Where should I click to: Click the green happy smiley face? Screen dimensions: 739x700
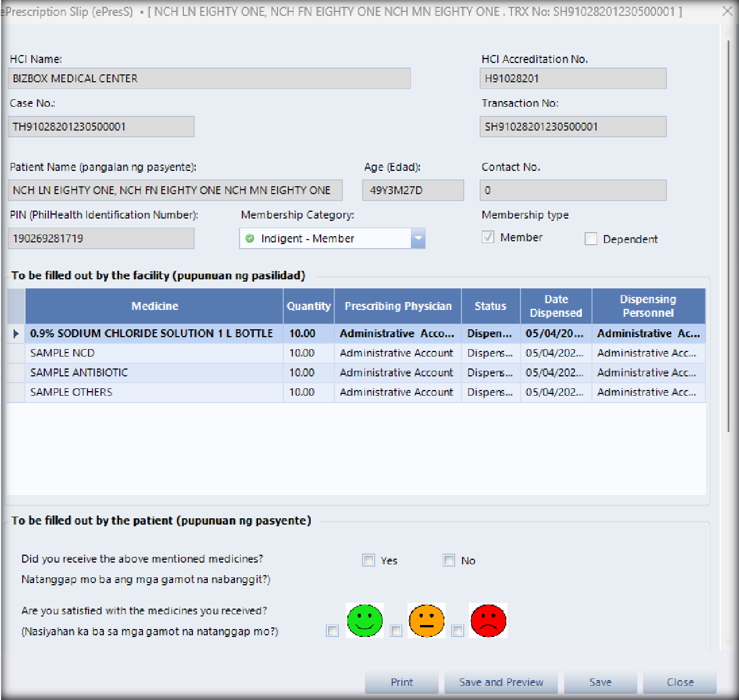[364, 620]
